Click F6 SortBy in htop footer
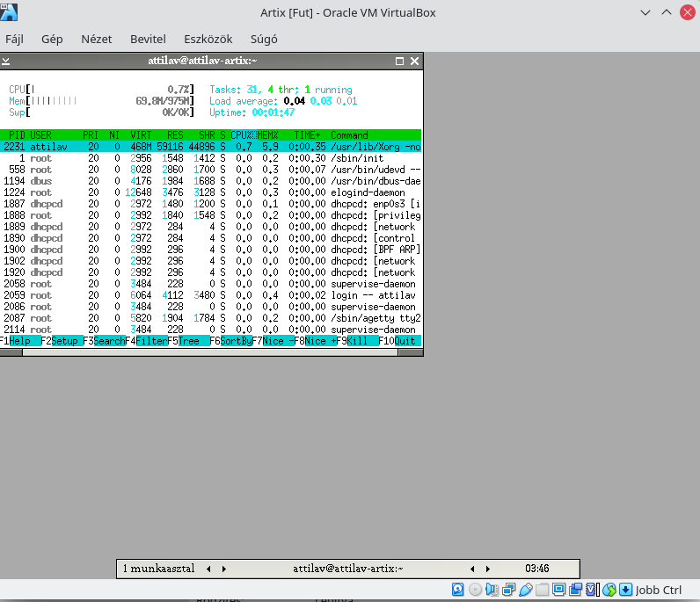 point(230,341)
